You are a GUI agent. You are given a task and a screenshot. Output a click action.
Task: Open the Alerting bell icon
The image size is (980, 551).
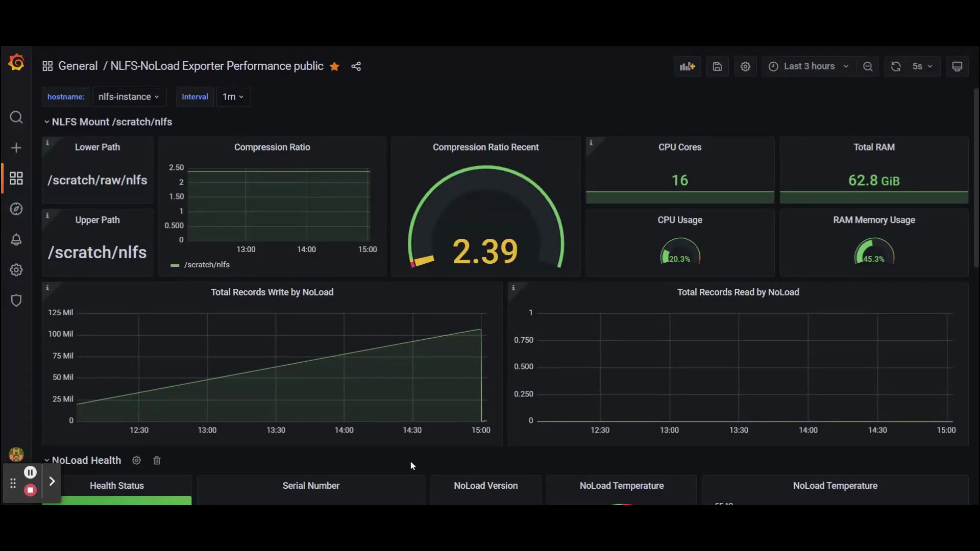[16, 239]
